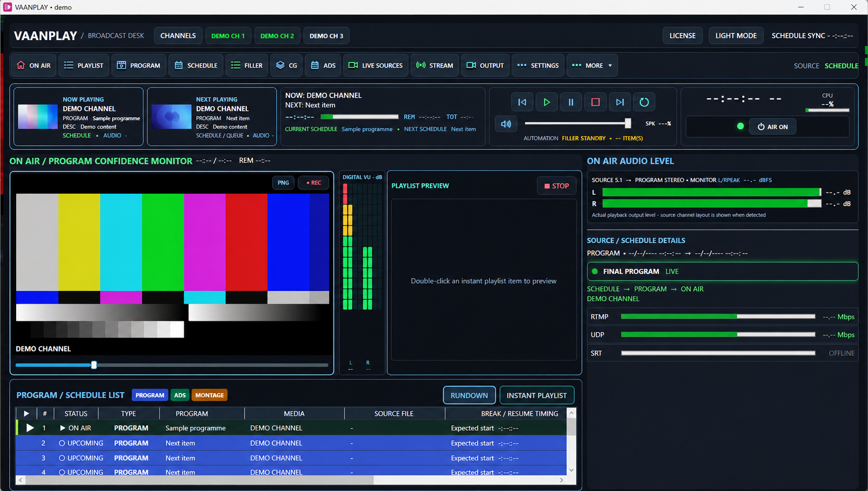Screen dimensions: 868x491
Task: Click the PNG snapshot button
Action: tap(283, 183)
